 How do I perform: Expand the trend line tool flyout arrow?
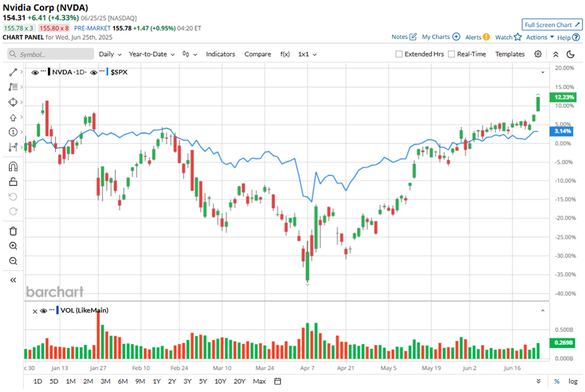[22, 72]
